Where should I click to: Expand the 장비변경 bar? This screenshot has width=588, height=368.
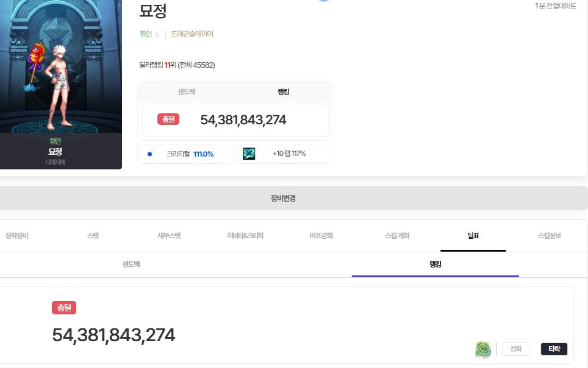[x=283, y=198]
